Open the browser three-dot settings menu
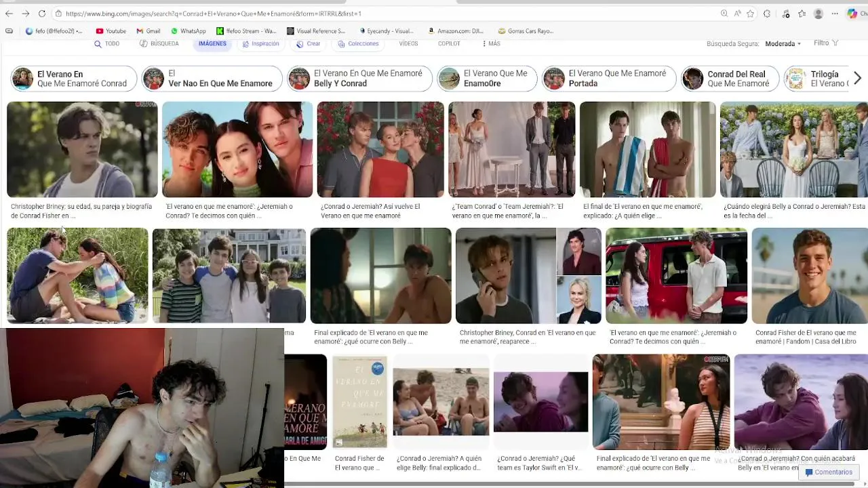The image size is (868, 488). point(835,14)
